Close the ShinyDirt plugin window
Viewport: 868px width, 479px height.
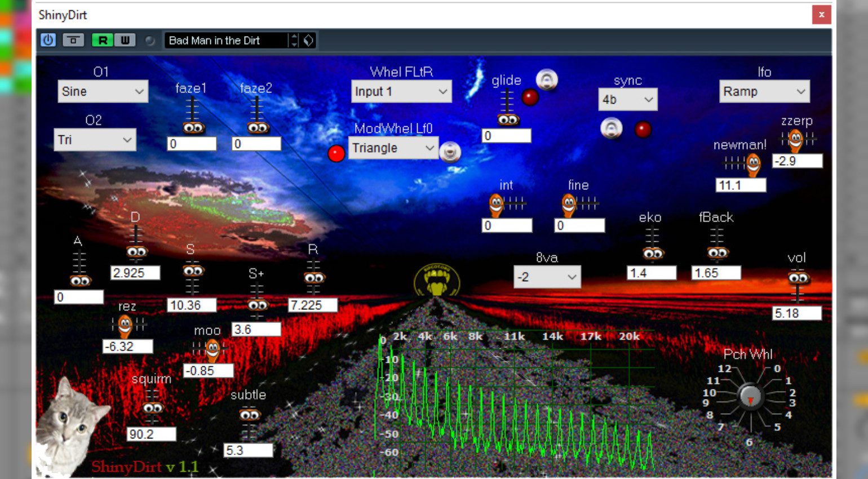821,15
